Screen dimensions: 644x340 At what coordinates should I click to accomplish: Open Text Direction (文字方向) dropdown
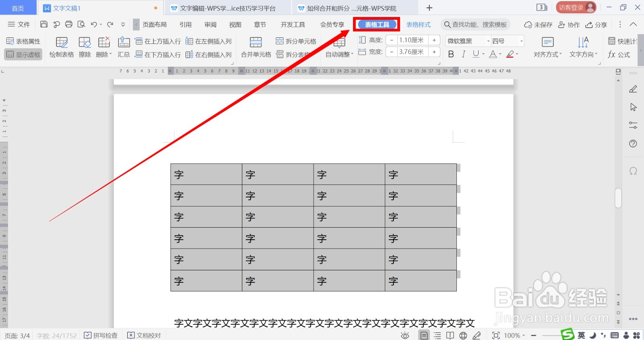[583, 48]
